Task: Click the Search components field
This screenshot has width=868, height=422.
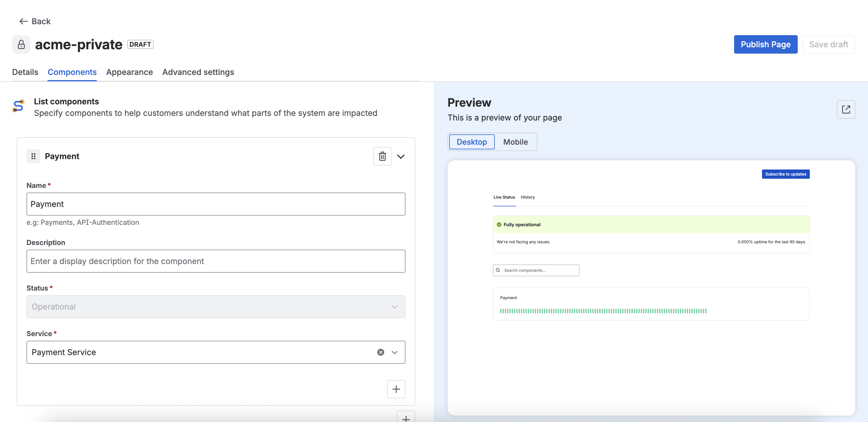Action: (536, 270)
